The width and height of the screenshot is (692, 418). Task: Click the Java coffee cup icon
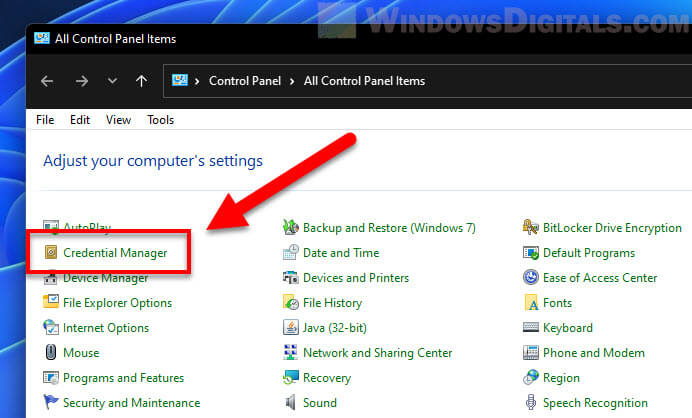pos(290,328)
